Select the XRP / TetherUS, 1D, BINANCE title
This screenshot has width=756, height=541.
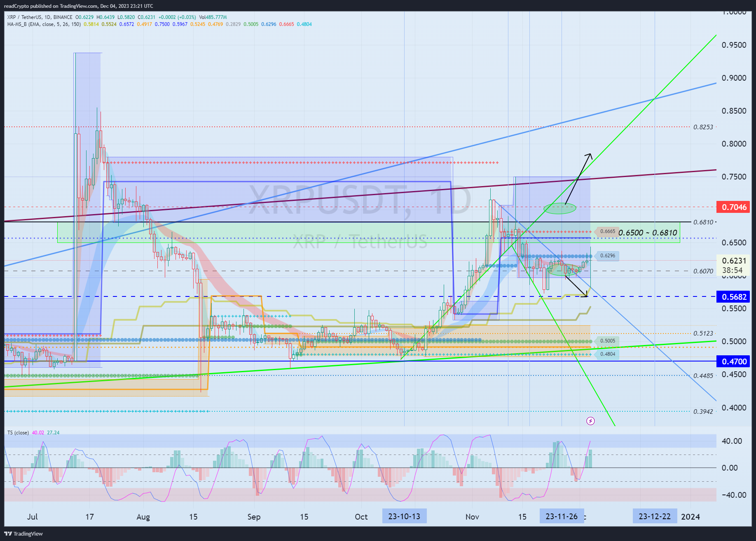coord(40,17)
